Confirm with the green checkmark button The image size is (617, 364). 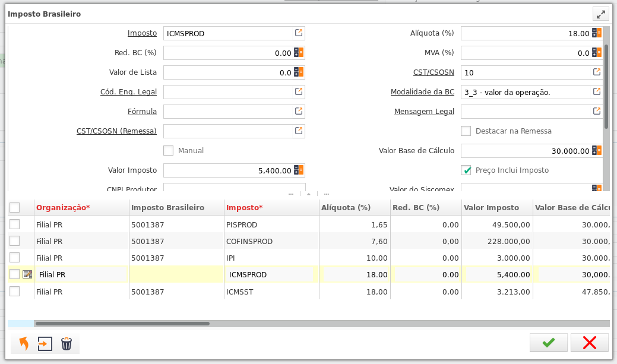tap(549, 343)
